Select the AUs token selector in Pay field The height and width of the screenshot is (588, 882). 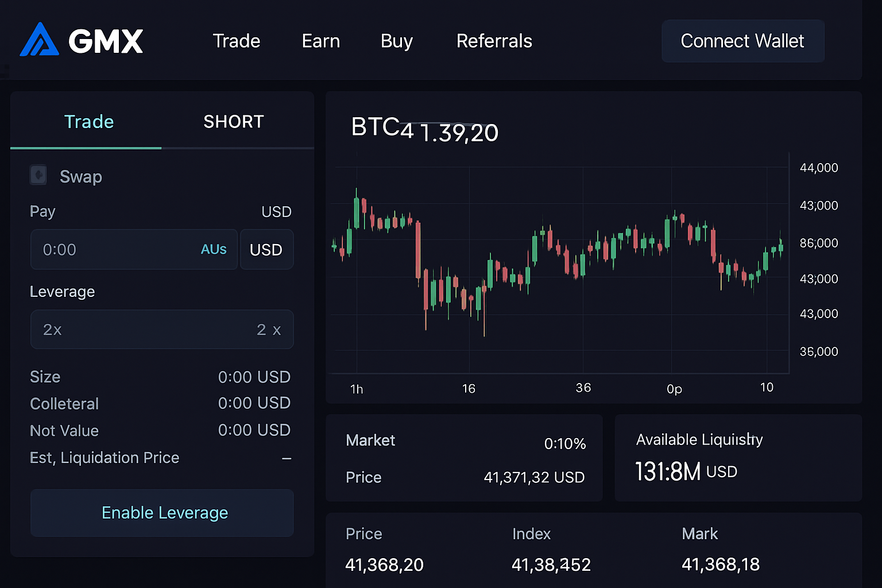click(213, 249)
